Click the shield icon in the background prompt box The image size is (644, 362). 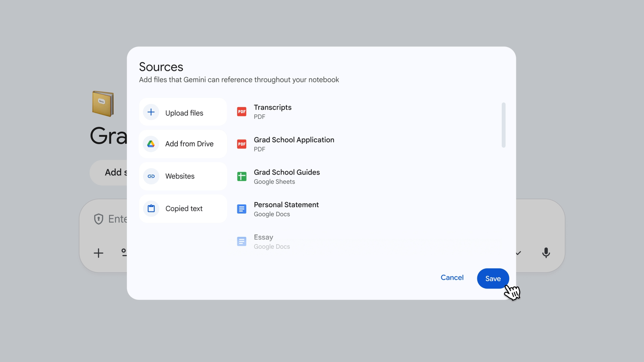click(99, 219)
